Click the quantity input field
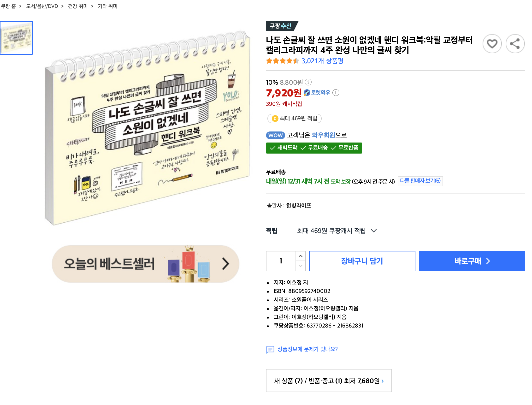 (280, 261)
